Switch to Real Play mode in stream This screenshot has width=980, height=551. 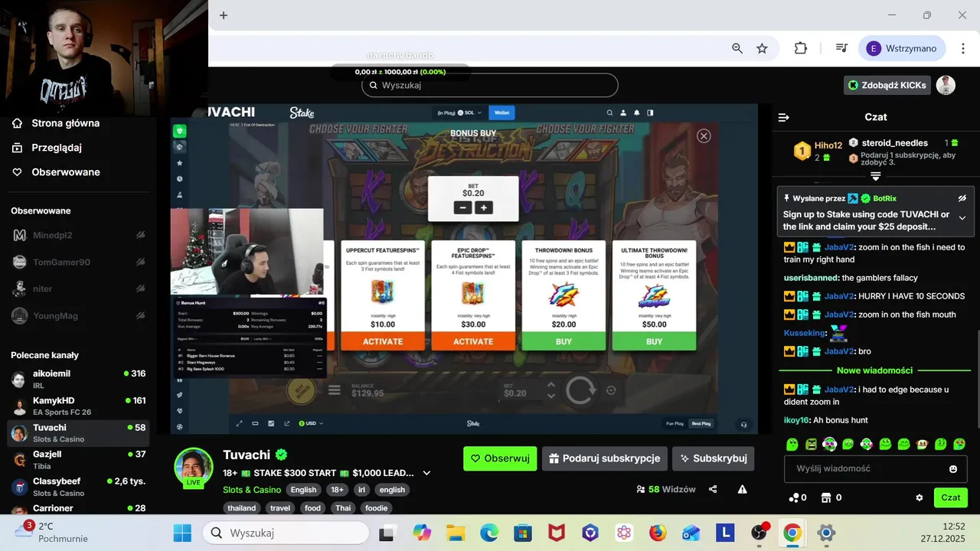click(701, 423)
